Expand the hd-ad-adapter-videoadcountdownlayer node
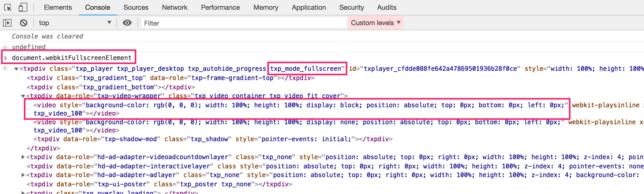Screen dimensions: 644x194 click(x=23, y=157)
